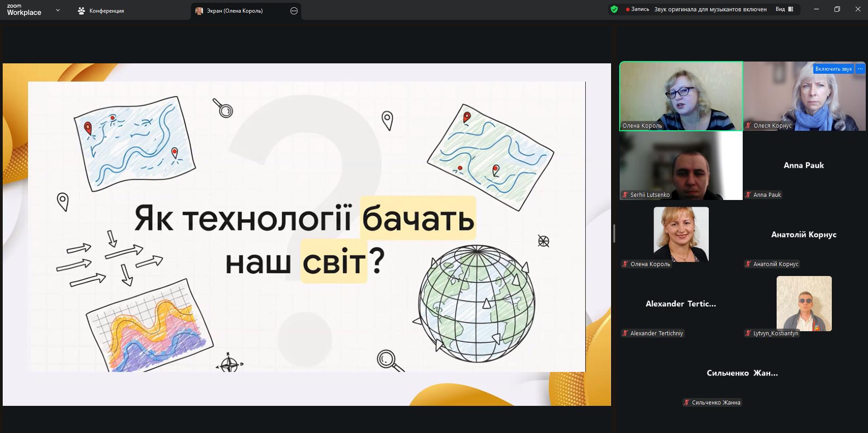868x433 pixels.
Task: Open the three-dot menu on the screen share tab
Action: (x=294, y=11)
